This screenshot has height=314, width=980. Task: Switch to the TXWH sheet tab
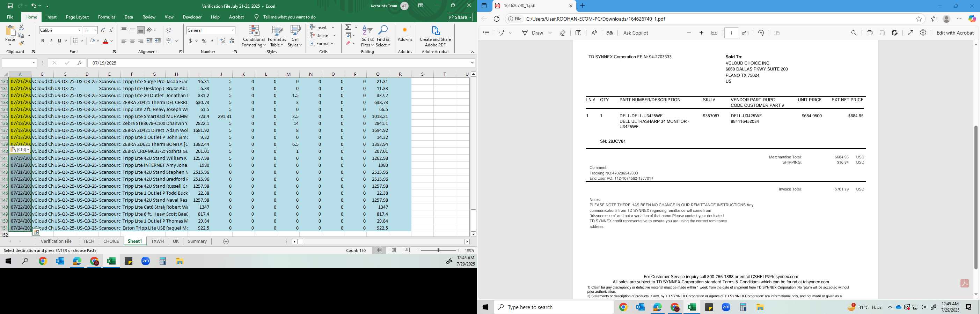pos(158,241)
